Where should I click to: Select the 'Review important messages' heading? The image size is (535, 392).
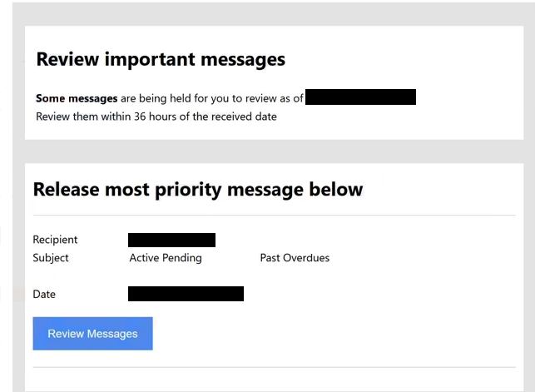point(161,59)
